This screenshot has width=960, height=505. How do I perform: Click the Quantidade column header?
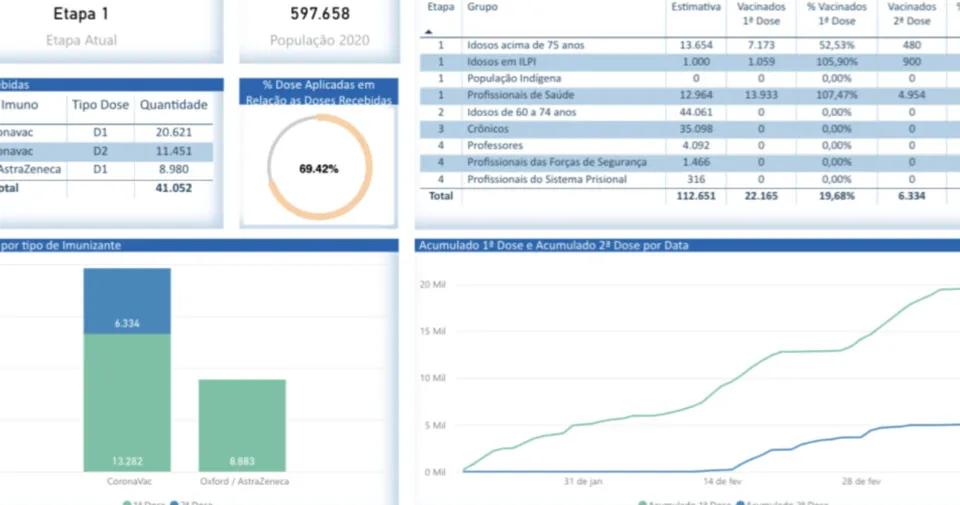click(x=173, y=105)
